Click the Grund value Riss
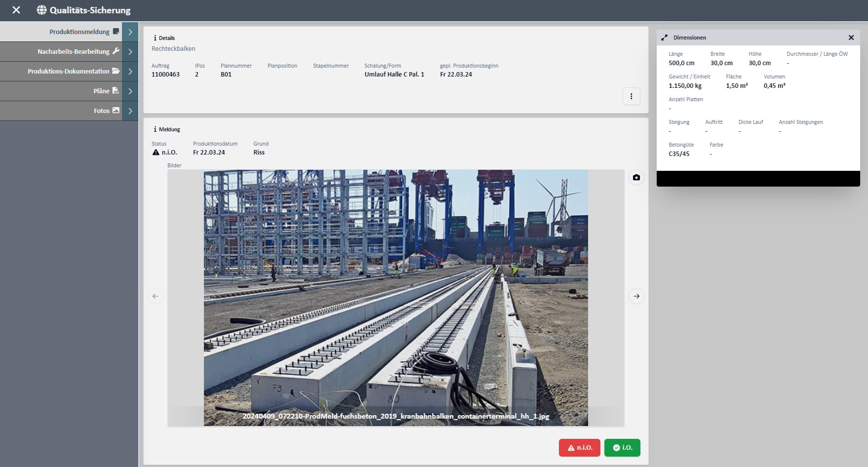The image size is (868, 467). 259,153
